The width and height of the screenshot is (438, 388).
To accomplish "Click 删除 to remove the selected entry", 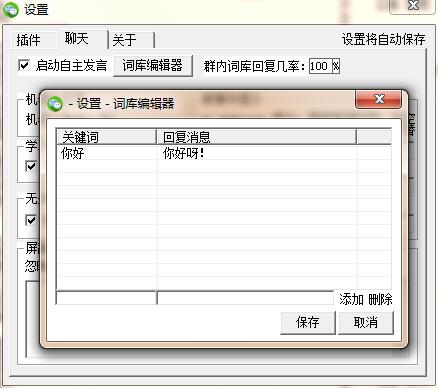I will click(x=380, y=299).
